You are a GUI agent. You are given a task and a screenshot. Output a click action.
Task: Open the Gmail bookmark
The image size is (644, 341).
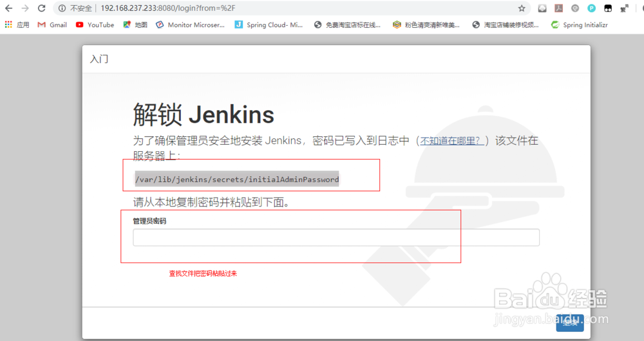coord(52,24)
